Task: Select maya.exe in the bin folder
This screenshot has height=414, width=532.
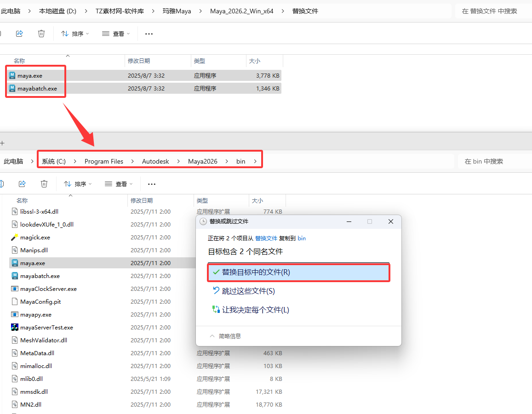Action: pos(33,263)
